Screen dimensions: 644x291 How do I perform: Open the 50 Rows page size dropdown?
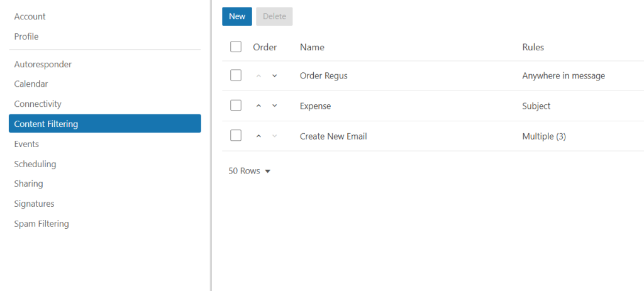[x=250, y=171]
